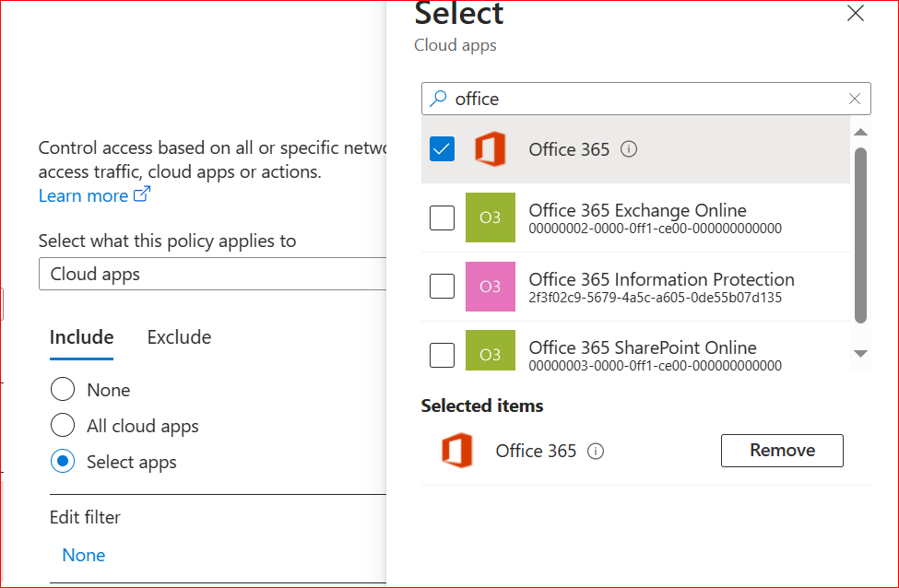Screen dimensions: 899x588
Task: Click the Office 365 icon under Selected items
Action: click(456, 451)
